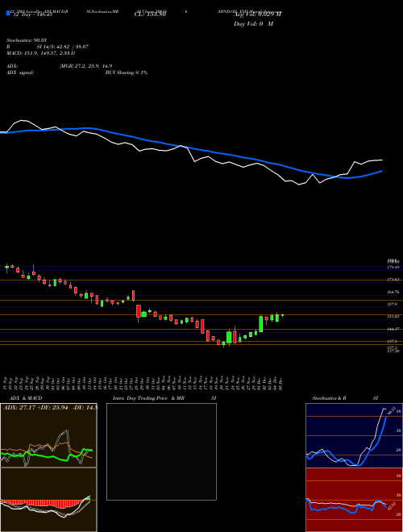Click the 'Day Vol: 0 M' text
Screen dimensions: 403x532
[x=253, y=24]
